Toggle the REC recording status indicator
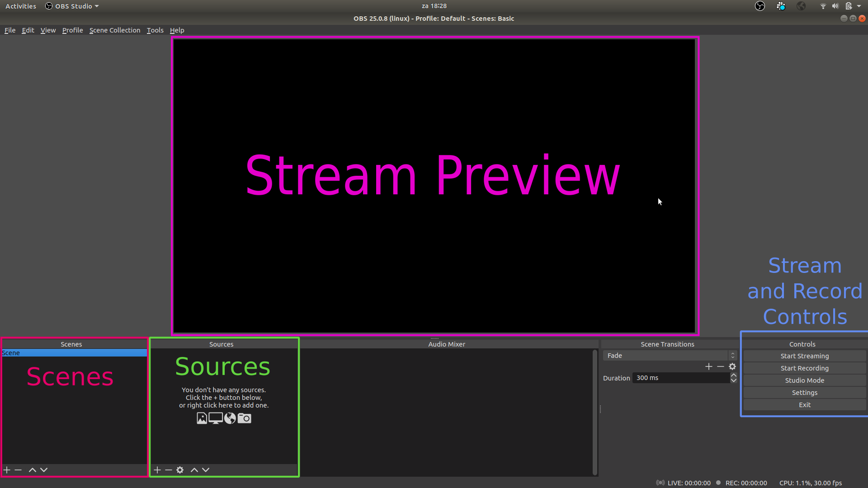Screen dimensions: 868x488 pos(718,483)
